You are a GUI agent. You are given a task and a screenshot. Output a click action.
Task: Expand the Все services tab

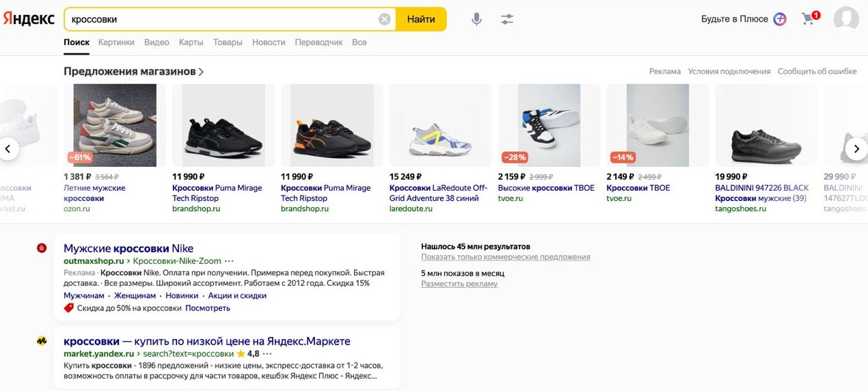360,42
